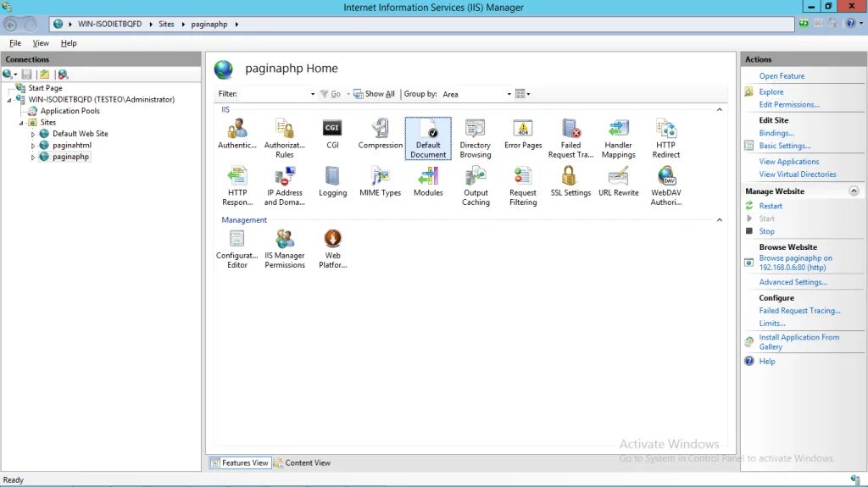The height and width of the screenshot is (487, 868).
Task: Restart the website
Action: [770, 206]
